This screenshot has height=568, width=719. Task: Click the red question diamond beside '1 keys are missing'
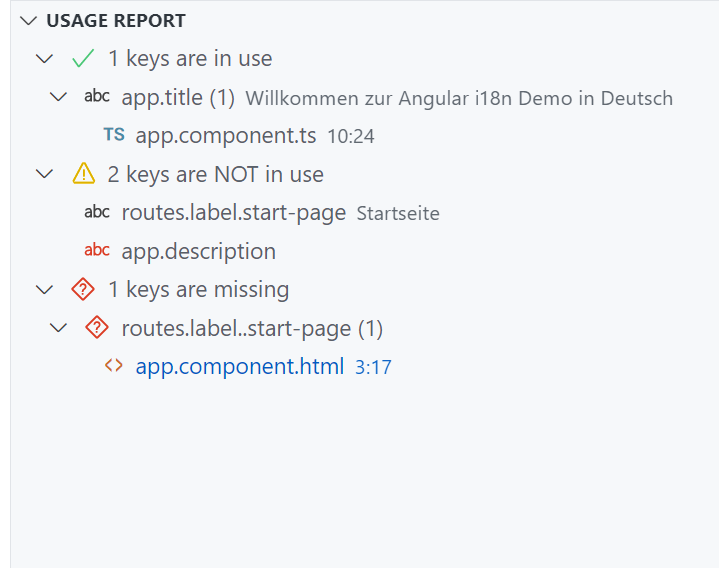pos(83,289)
